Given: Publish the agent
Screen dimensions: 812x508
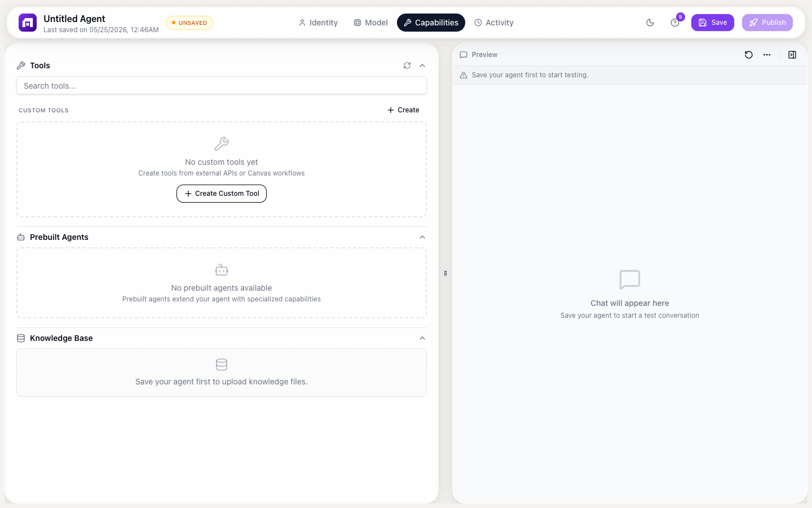Looking at the screenshot, I should click(x=767, y=23).
